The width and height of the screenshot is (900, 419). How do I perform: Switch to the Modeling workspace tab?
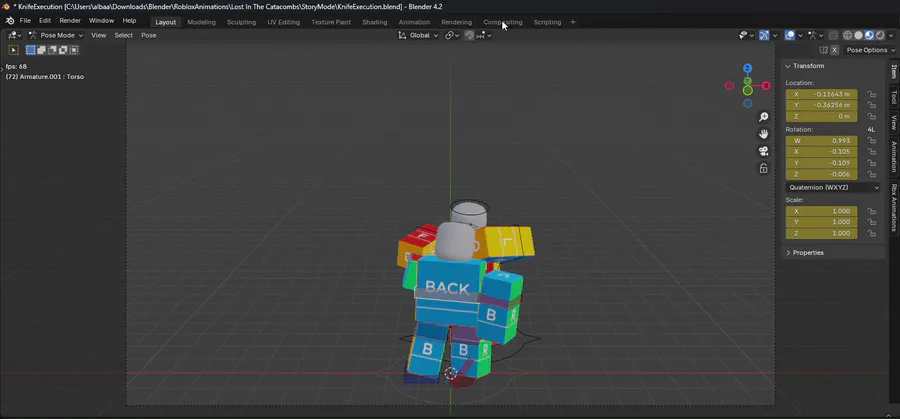tap(201, 22)
